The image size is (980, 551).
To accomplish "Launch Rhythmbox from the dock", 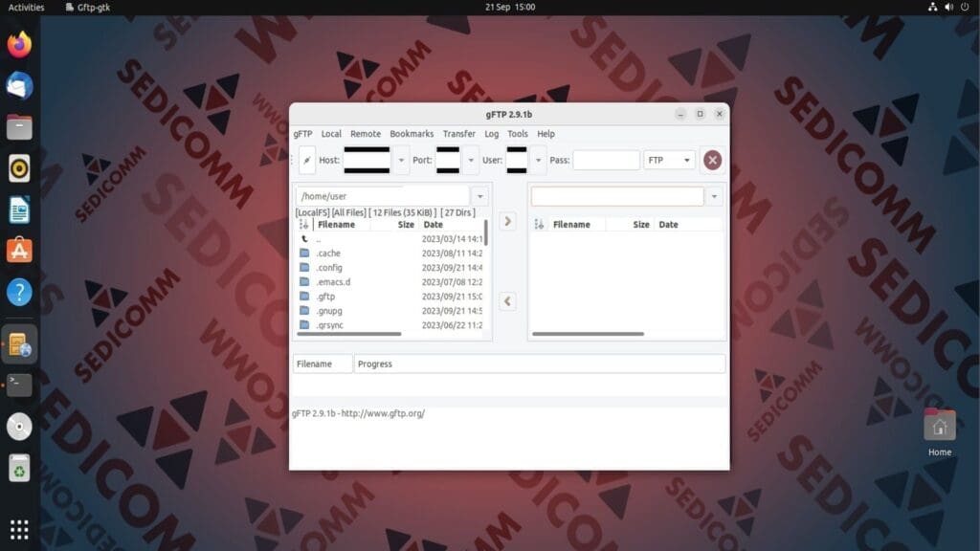I will coord(19,168).
